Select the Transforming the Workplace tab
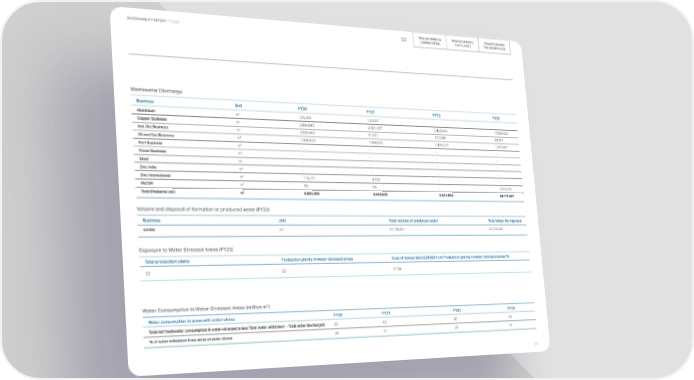694x380 pixels. (494, 46)
